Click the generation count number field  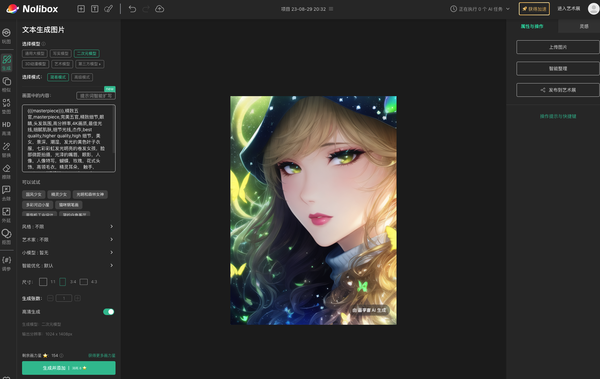point(64,298)
